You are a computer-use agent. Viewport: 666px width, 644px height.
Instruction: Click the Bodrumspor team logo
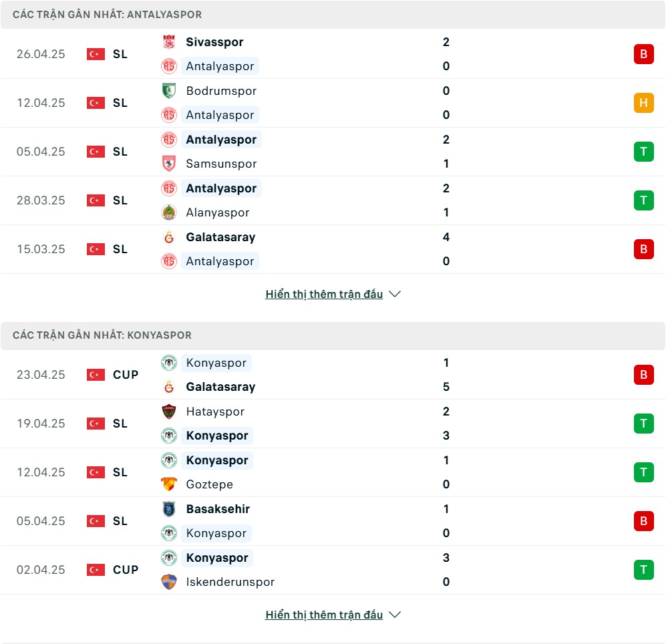tap(169, 91)
